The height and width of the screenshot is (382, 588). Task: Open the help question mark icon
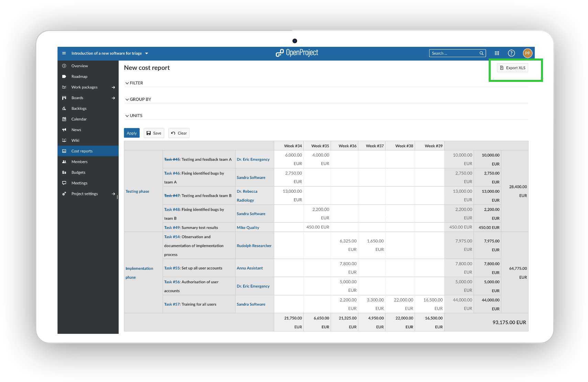(511, 53)
